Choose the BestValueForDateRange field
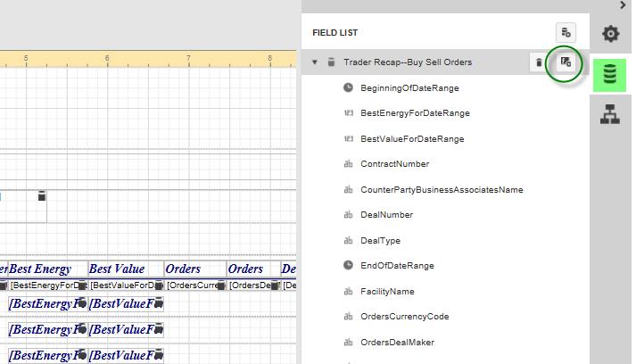Image resolution: width=636 pixels, height=364 pixels. pos(412,139)
